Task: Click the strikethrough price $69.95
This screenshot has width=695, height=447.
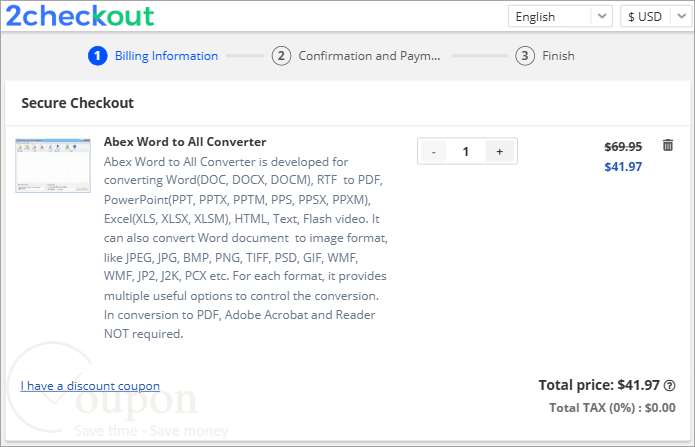Action: click(x=623, y=147)
